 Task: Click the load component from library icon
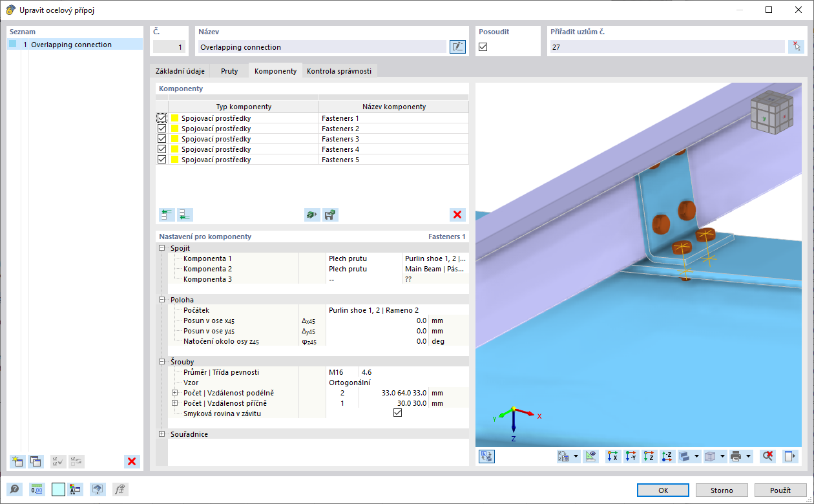point(313,215)
